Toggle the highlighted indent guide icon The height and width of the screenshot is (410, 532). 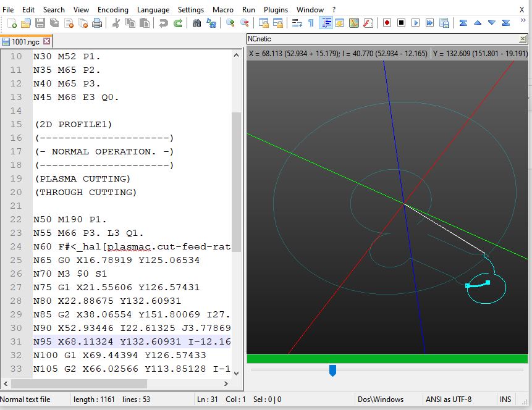(326, 23)
